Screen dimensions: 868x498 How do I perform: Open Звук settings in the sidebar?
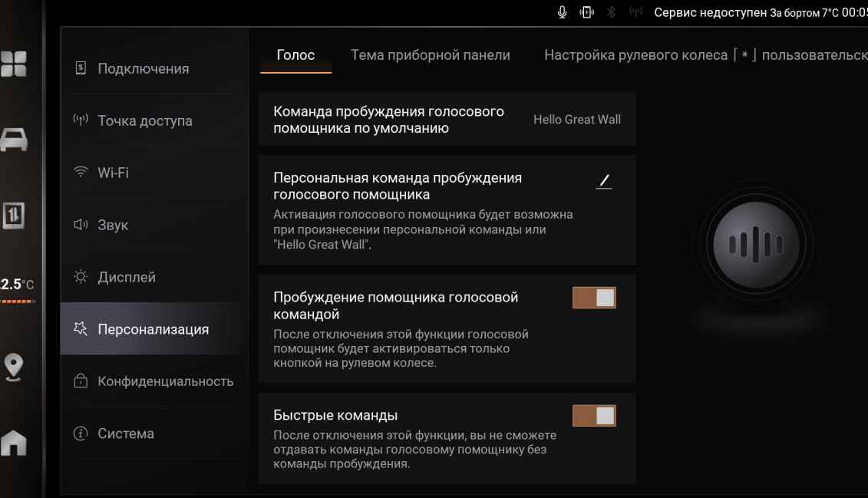point(113,226)
